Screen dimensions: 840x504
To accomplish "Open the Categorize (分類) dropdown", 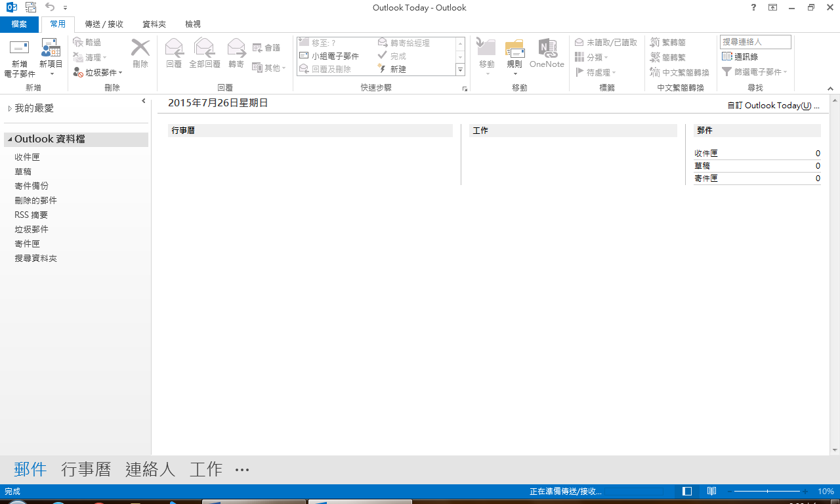I will click(x=591, y=57).
